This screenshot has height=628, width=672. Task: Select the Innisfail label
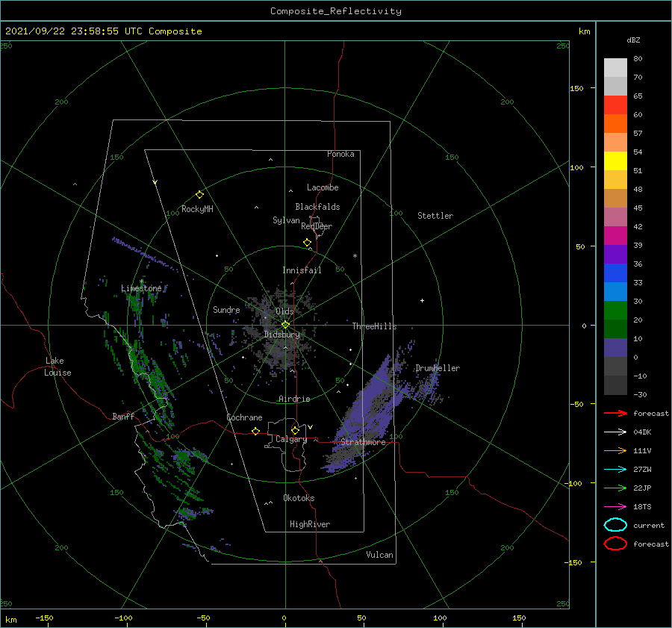tap(302, 270)
